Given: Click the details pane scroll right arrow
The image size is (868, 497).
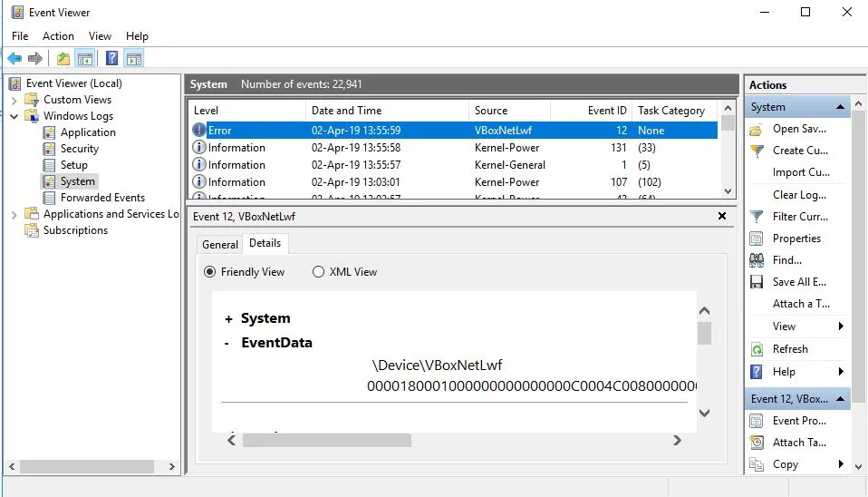Looking at the screenshot, I should click(x=677, y=441).
